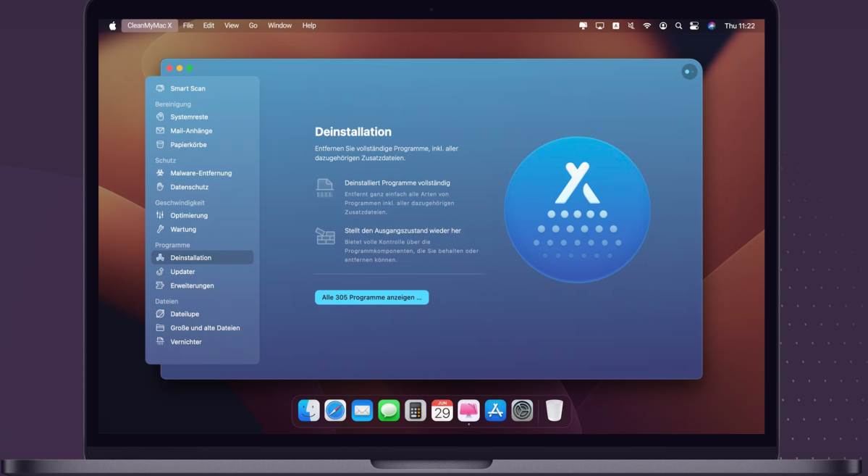Open the Optimierung sliders icon

click(x=160, y=215)
